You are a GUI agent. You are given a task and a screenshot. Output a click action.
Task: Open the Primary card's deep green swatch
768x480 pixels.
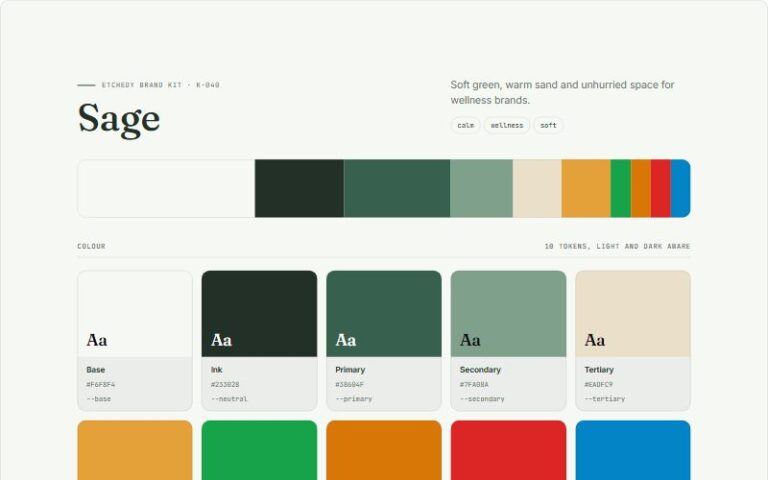click(x=384, y=313)
